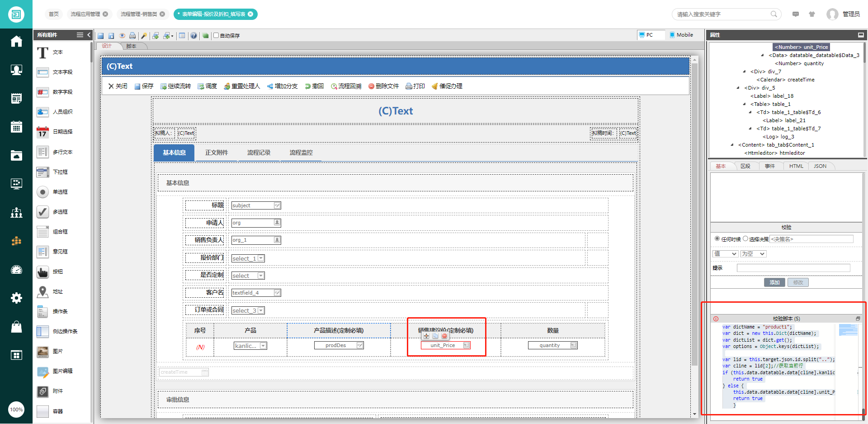The image size is (868, 424).
Task: Launch the magic wand wizard tool
Action: [144, 35]
